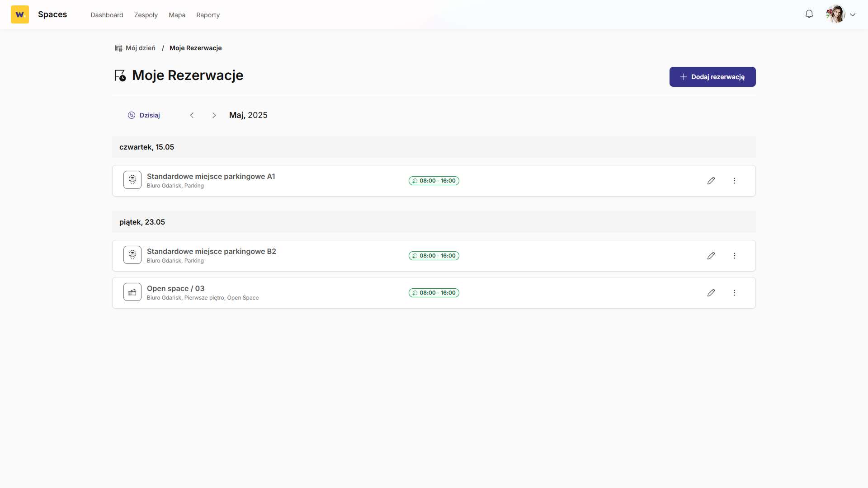This screenshot has width=868, height=488.
Task: Open Standardowe miejsce parkingowe A1 reservation
Action: (x=211, y=176)
